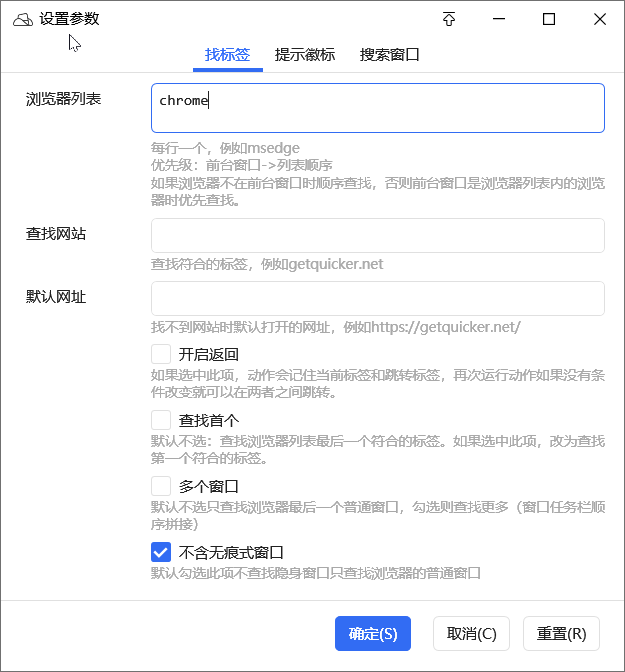Click the 取消(C) button
This screenshot has height=672, width=625.
coord(472,633)
